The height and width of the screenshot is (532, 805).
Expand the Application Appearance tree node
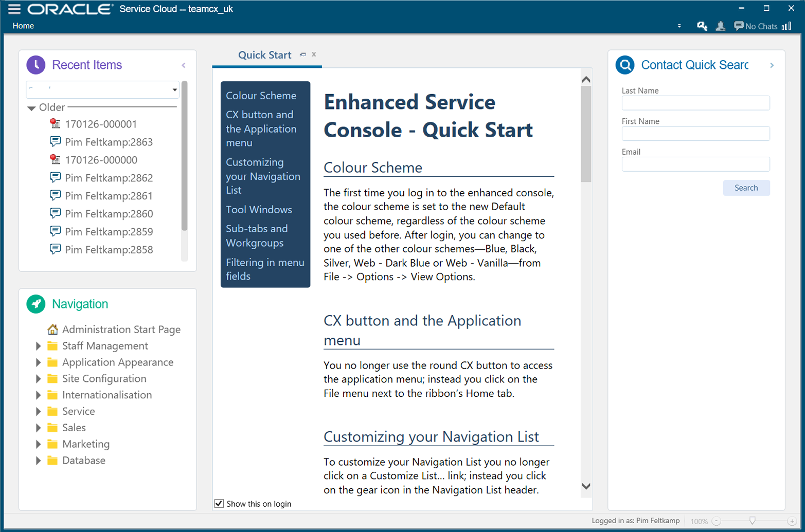[x=39, y=362]
